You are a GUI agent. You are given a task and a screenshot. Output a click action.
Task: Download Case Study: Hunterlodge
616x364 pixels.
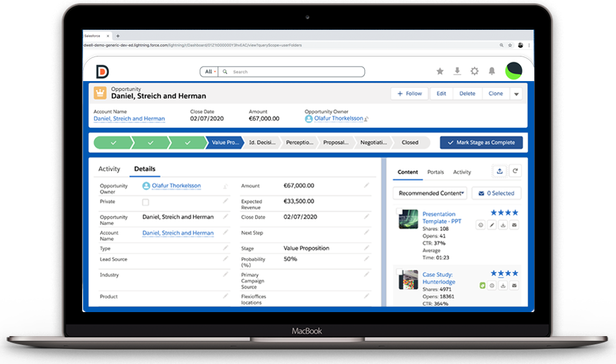click(503, 285)
